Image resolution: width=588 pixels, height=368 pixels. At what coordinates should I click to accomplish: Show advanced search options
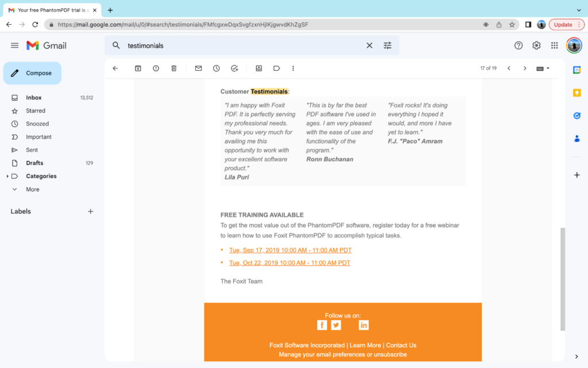click(x=388, y=45)
